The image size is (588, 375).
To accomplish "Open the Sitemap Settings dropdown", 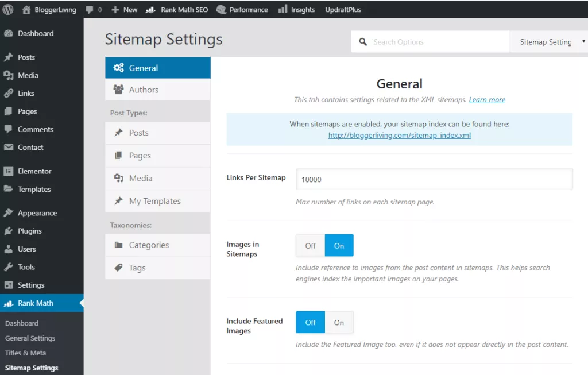I will 549,41.
